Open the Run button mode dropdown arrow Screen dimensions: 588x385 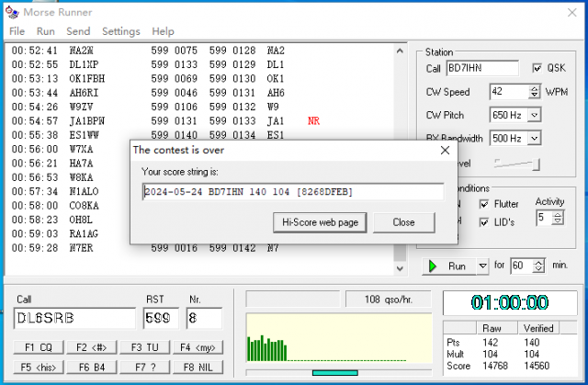click(x=482, y=266)
